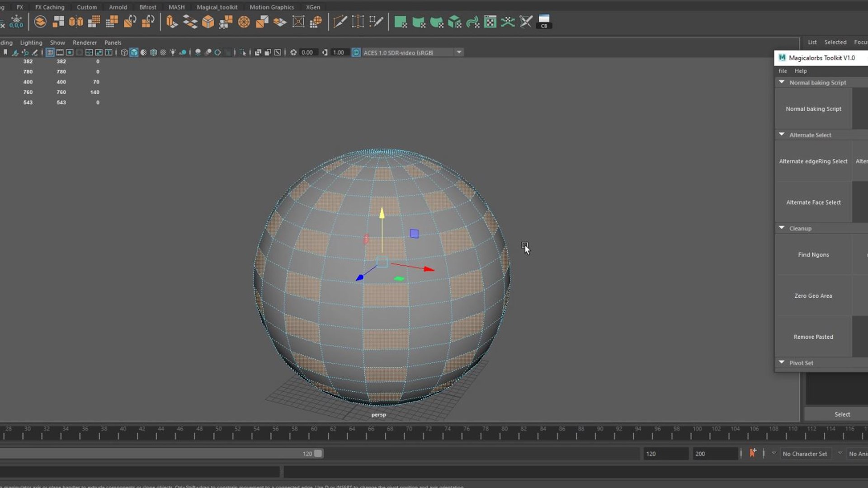Click the Alternate Face Select button
This screenshot has height=488, width=868.
pos(813,202)
